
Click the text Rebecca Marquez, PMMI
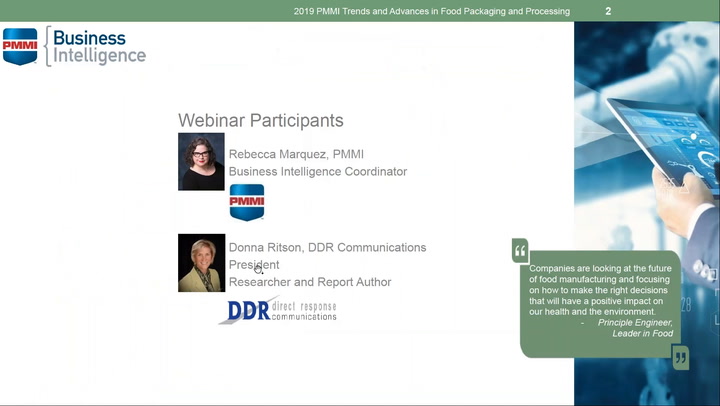pos(296,154)
